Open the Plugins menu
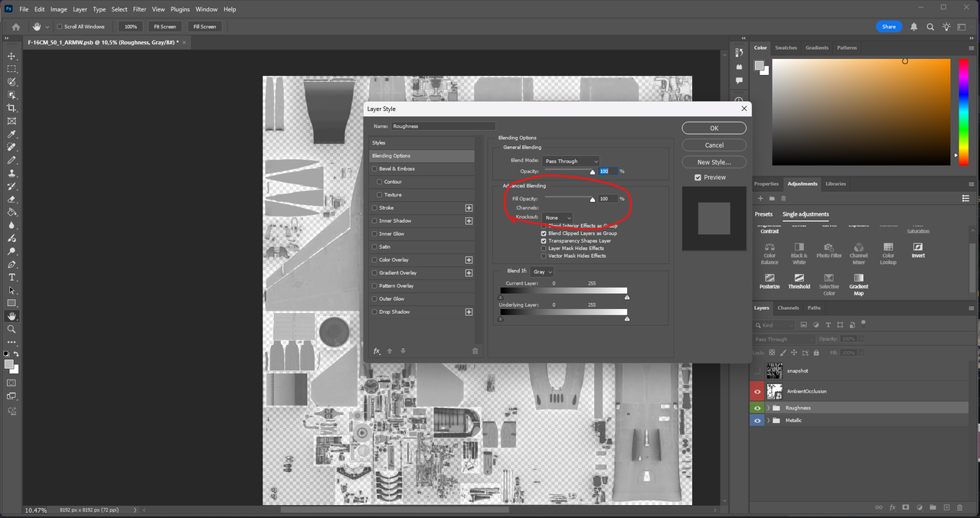This screenshot has width=980, height=518. (x=180, y=9)
